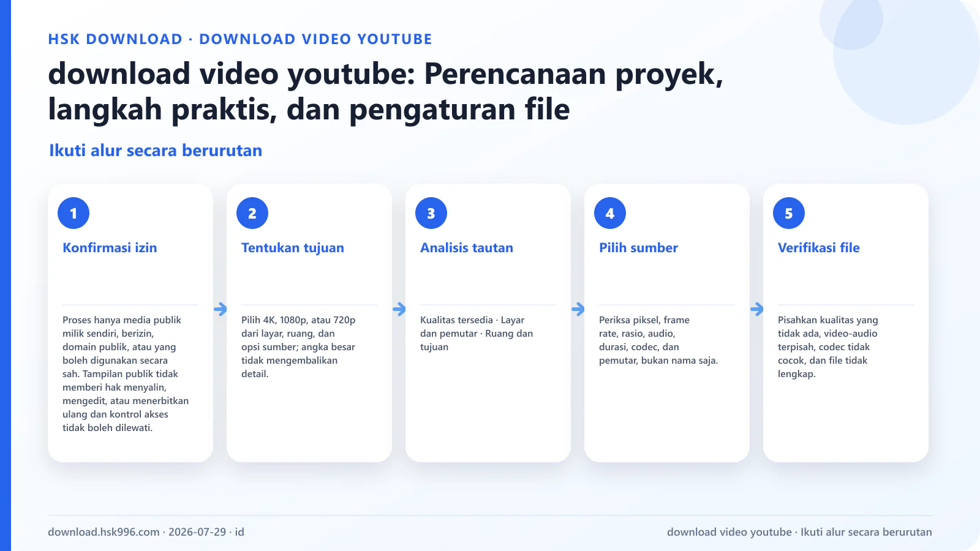Click the paragraph starting 'Pisahkan kualitas yang'
The height and width of the screenshot is (551, 980).
(x=827, y=347)
